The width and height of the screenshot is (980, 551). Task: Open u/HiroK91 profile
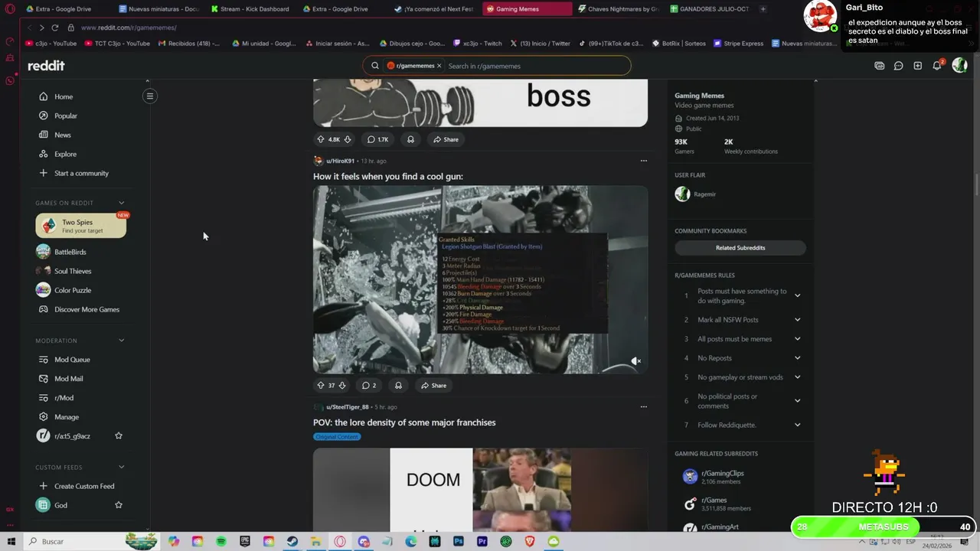pos(340,161)
